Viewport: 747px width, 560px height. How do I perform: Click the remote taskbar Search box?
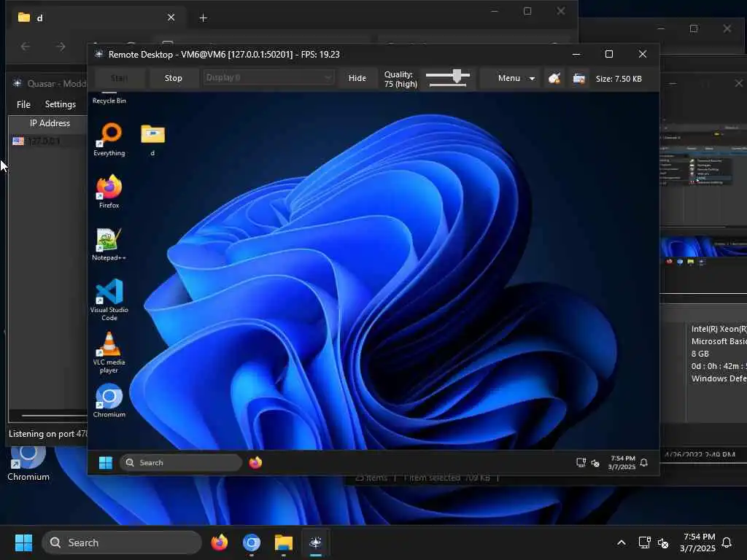click(x=181, y=462)
